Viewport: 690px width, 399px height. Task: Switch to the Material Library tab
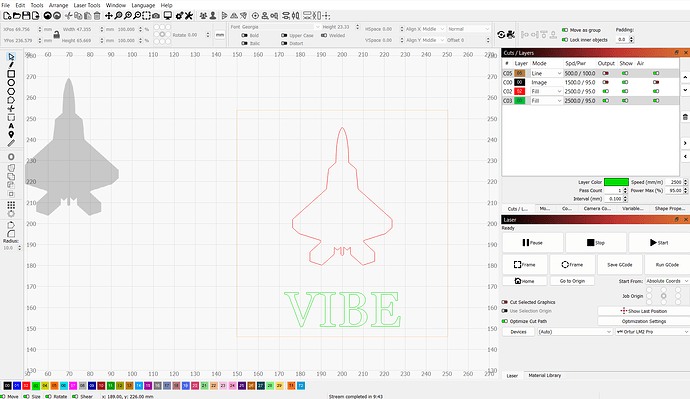(544, 375)
